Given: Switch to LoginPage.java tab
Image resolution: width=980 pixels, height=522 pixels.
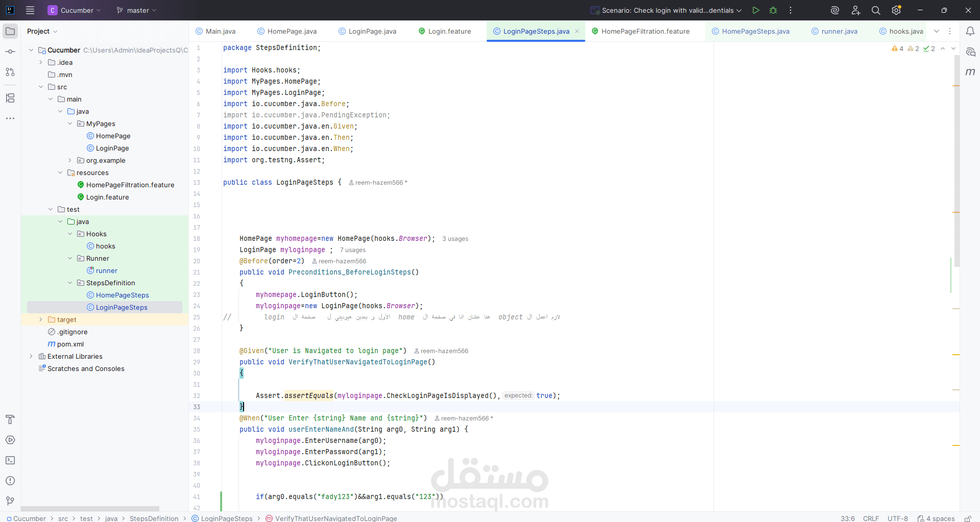Looking at the screenshot, I should coord(367,31).
